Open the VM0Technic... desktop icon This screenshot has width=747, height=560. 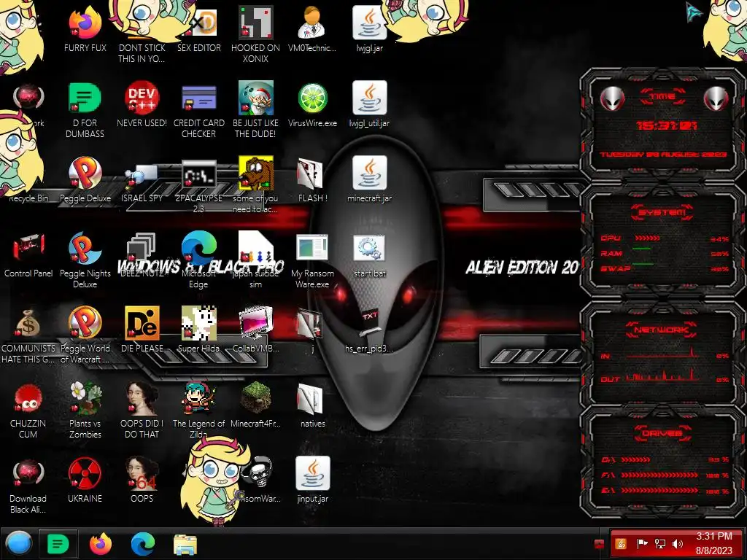pyautogui.click(x=312, y=23)
